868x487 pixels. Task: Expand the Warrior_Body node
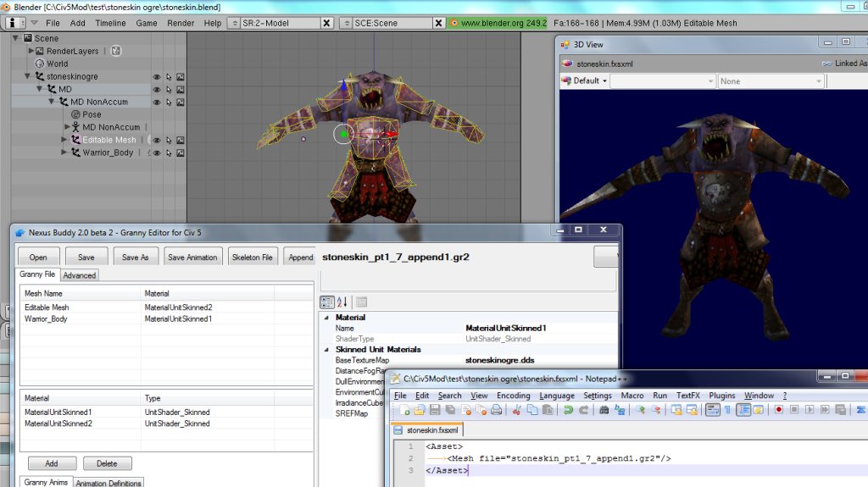point(64,152)
